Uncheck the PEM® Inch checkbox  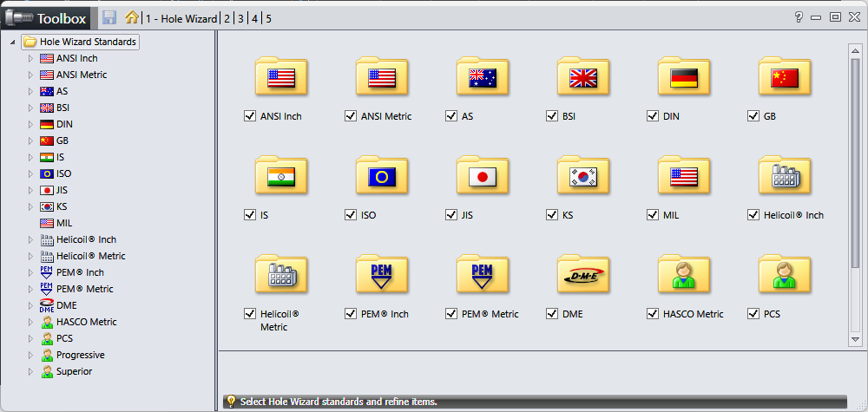(x=351, y=314)
